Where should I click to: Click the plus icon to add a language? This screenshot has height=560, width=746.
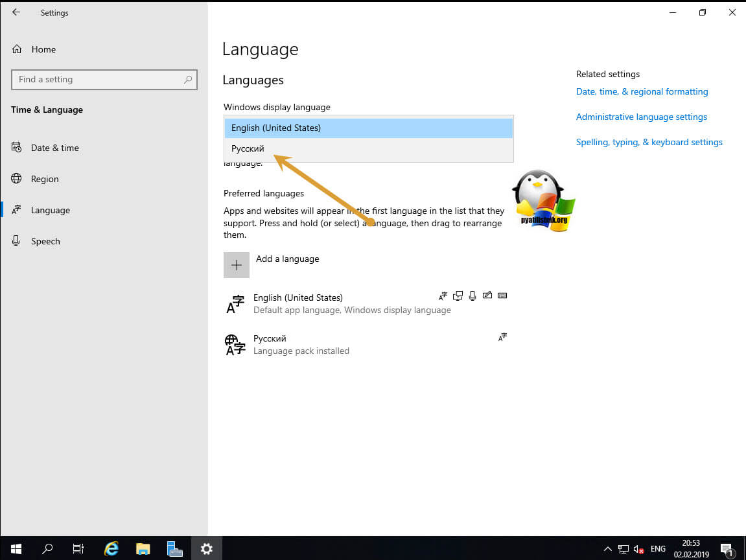click(x=237, y=265)
